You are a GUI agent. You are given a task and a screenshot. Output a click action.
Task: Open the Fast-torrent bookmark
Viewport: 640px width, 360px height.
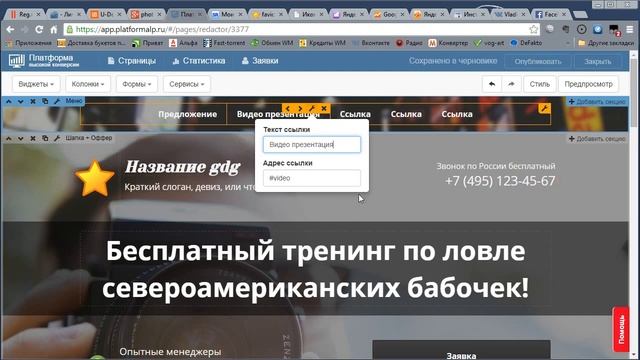point(224,42)
